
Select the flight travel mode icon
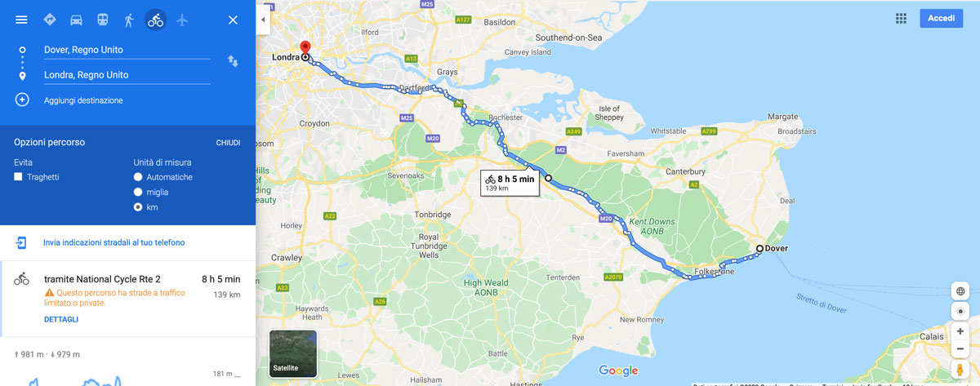[x=181, y=20]
